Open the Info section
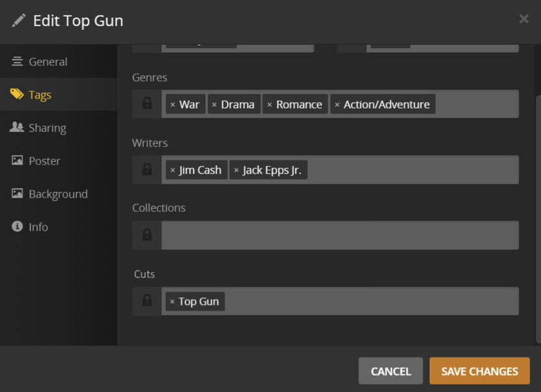 tap(59, 227)
